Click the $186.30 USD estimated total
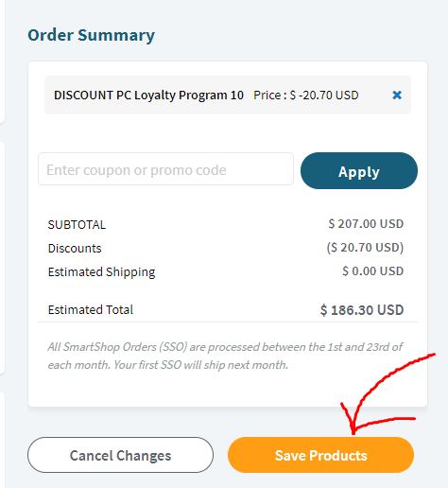This screenshot has height=488, width=448. pos(362,310)
